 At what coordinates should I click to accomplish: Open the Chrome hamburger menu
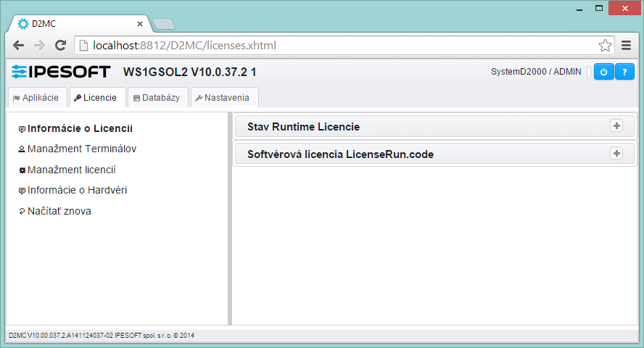[x=627, y=46]
